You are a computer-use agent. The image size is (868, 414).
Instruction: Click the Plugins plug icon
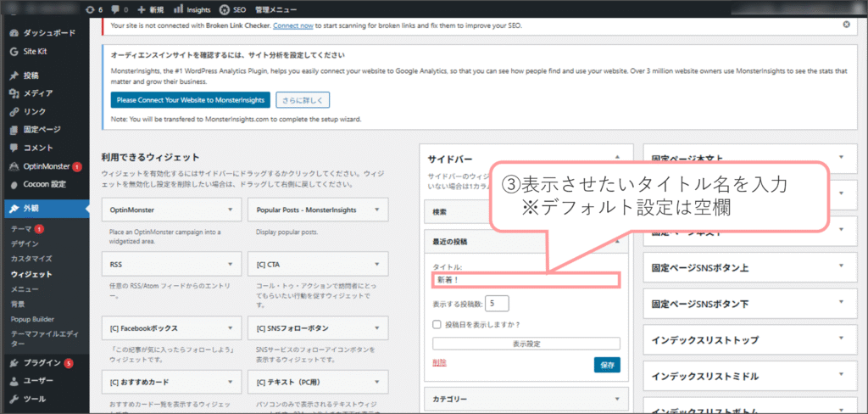14,363
